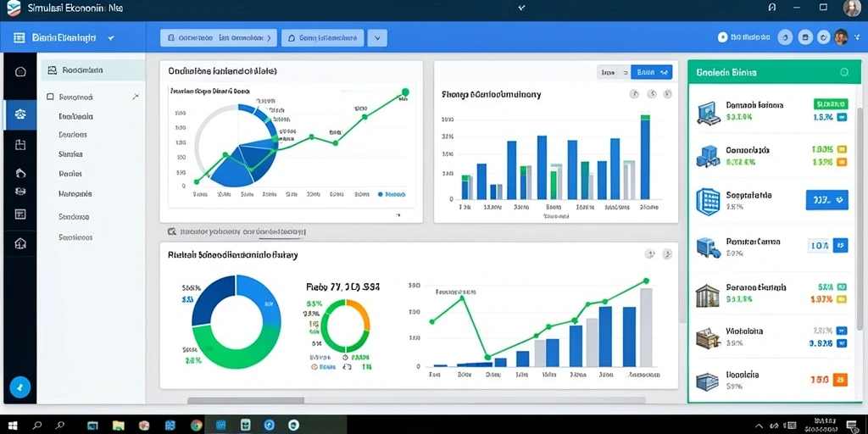Click the first search magnifier on the taskbar
The width and height of the screenshot is (868, 434).
37,426
